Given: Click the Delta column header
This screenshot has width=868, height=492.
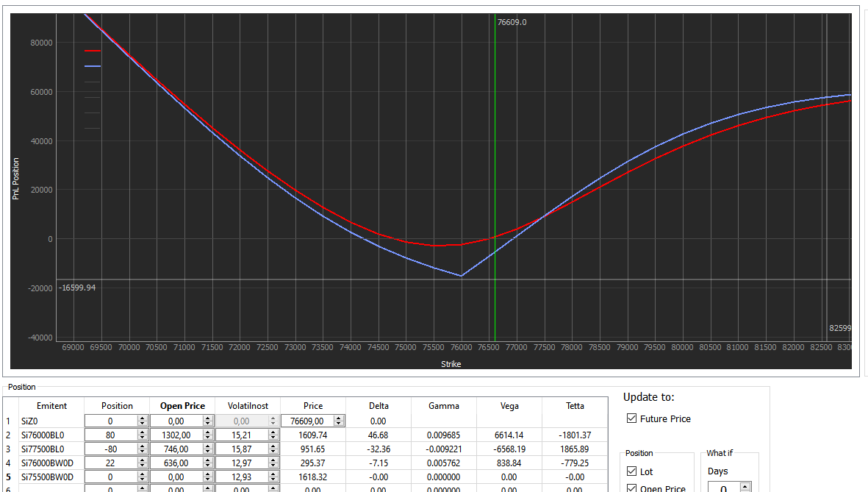Looking at the screenshot, I should (379, 405).
